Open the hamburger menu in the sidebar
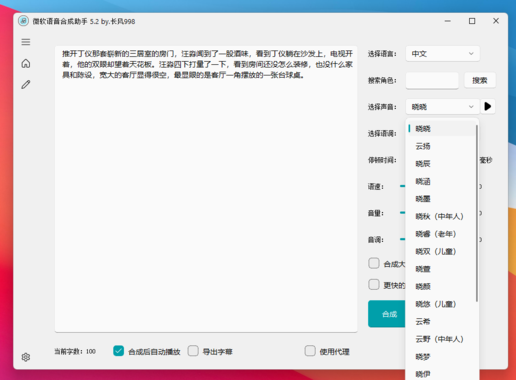 26,42
